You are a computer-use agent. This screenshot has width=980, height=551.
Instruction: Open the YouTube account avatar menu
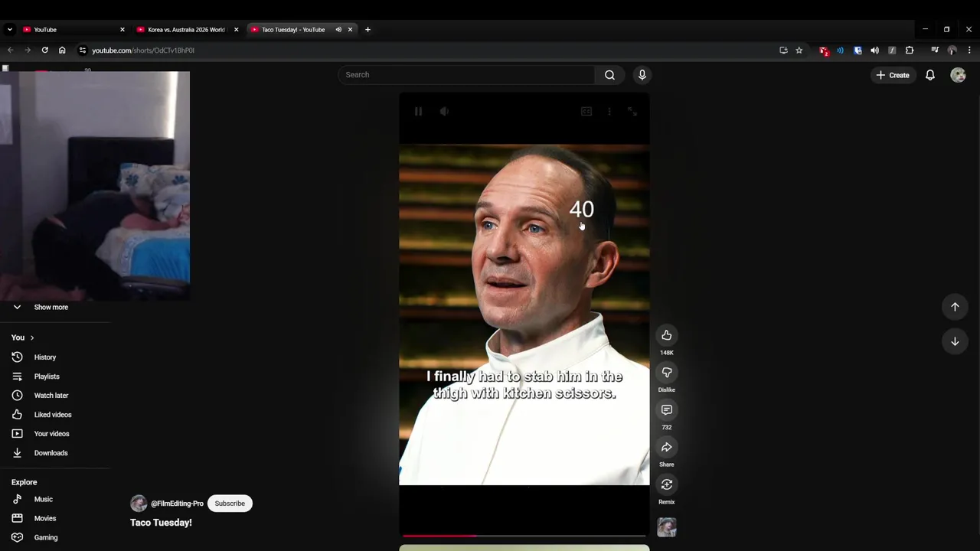click(x=958, y=75)
